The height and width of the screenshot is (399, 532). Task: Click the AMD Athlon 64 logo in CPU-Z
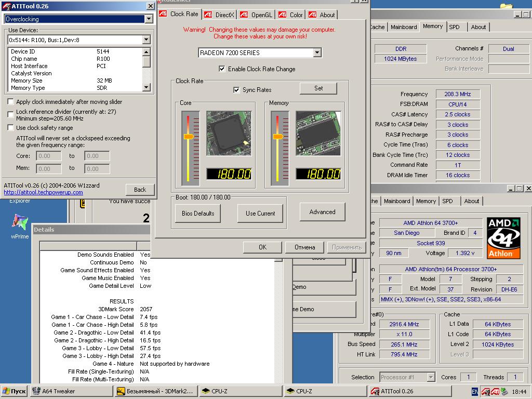pyautogui.click(x=503, y=238)
